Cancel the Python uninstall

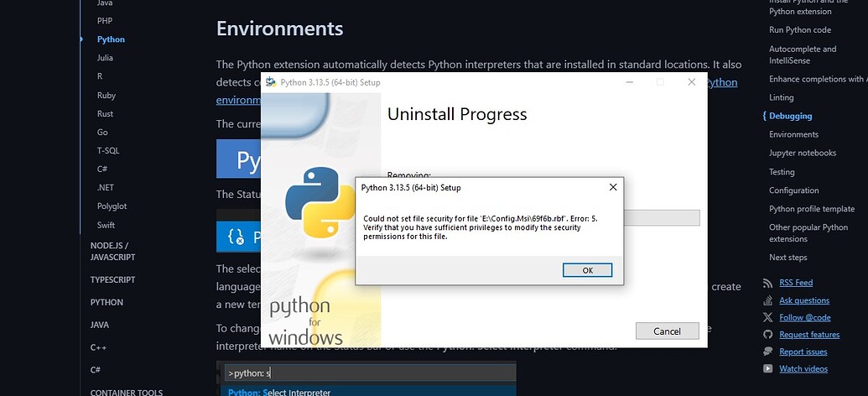tap(667, 331)
